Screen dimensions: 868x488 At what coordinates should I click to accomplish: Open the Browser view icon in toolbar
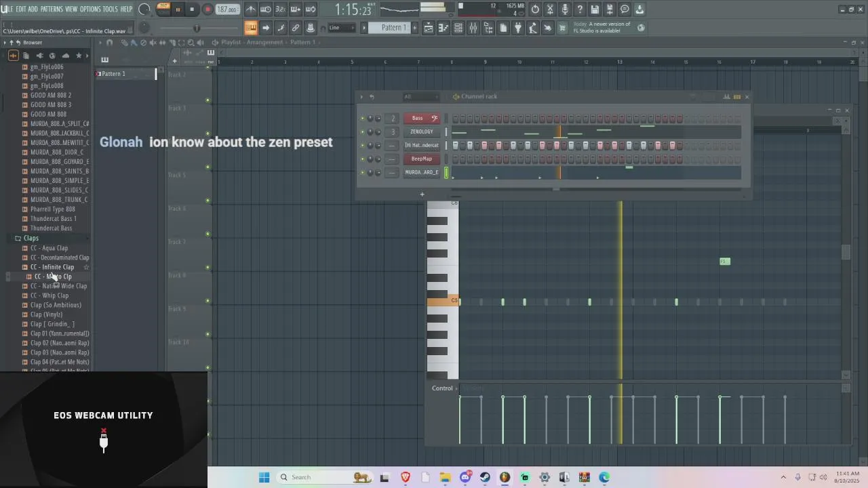coord(488,28)
